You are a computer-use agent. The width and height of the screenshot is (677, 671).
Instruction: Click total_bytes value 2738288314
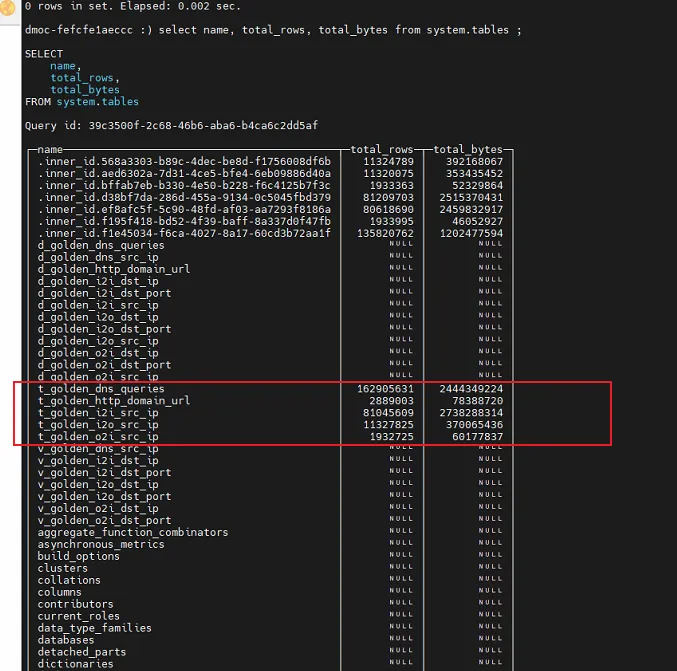tap(471, 413)
